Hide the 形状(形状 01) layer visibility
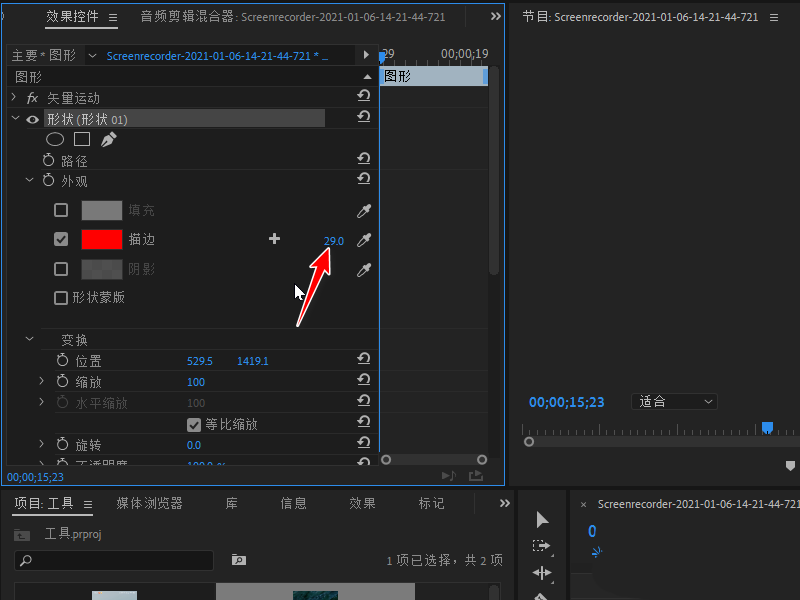800x600 pixels. [x=30, y=118]
